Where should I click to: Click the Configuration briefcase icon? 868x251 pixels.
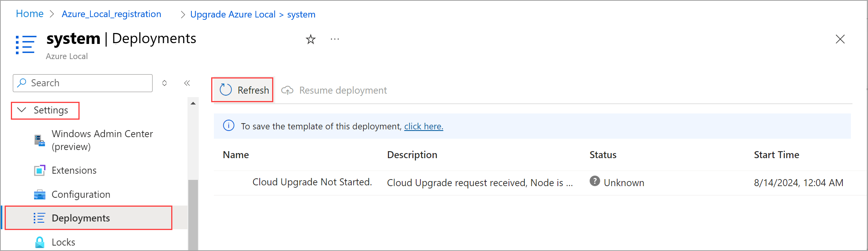click(x=40, y=194)
